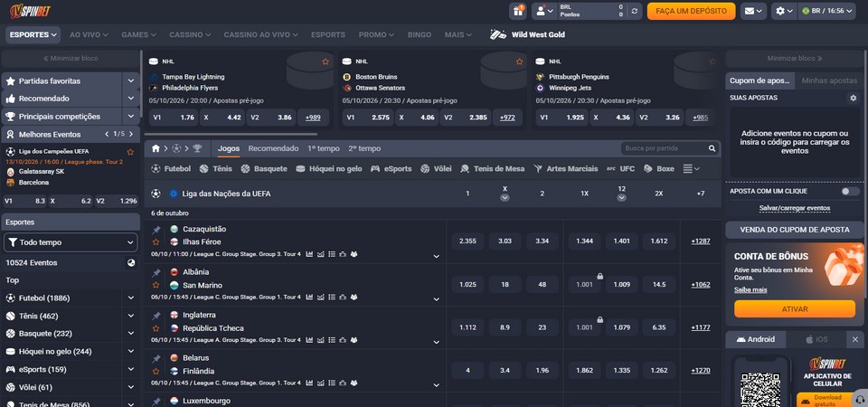868x407 pixels.
Task: Show next event in Melhores Eventos
Action: click(x=131, y=134)
